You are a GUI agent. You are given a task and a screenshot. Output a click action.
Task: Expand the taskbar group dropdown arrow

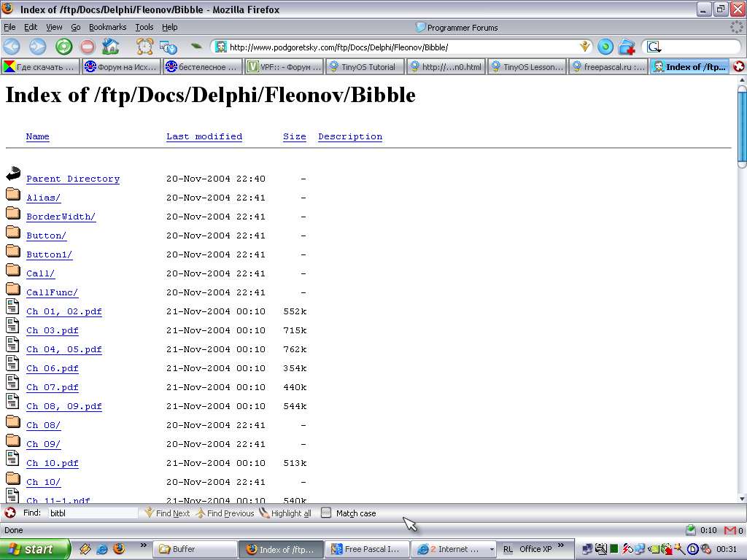coord(492,549)
